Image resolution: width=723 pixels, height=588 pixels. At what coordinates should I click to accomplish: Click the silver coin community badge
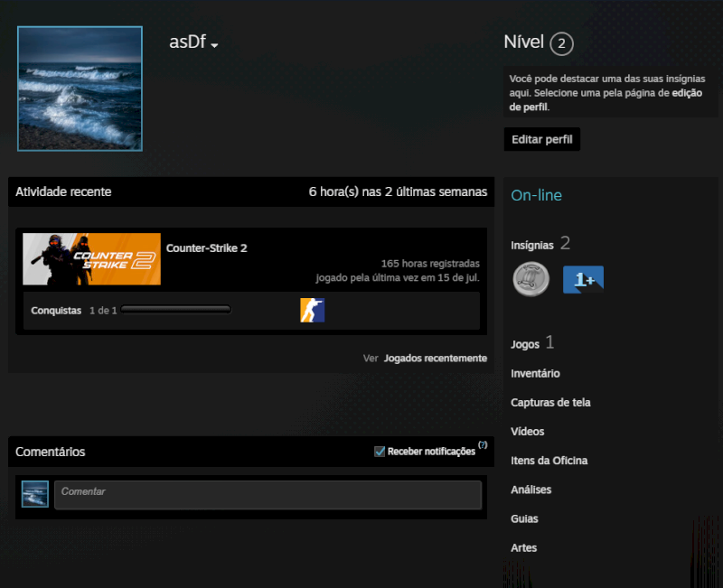pyautogui.click(x=531, y=279)
